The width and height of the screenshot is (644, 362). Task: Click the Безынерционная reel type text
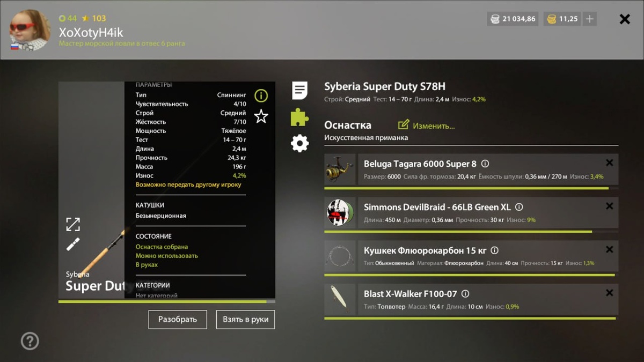click(x=161, y=216)
